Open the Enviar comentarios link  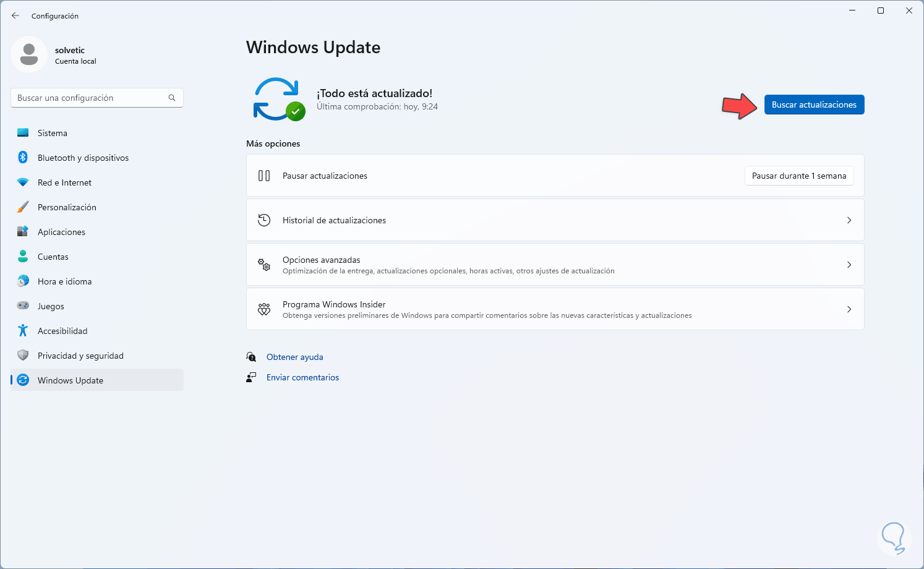pyautogui.click(x=303, y=377)
